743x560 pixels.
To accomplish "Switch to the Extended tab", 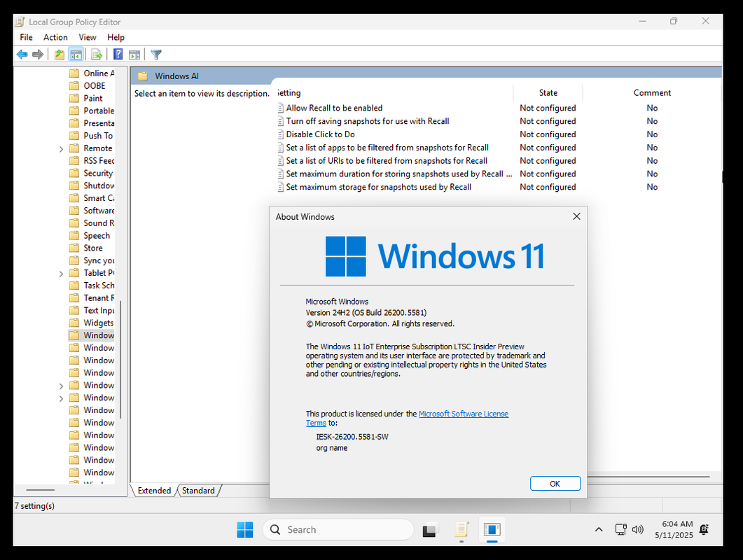I will click(154, 491).
